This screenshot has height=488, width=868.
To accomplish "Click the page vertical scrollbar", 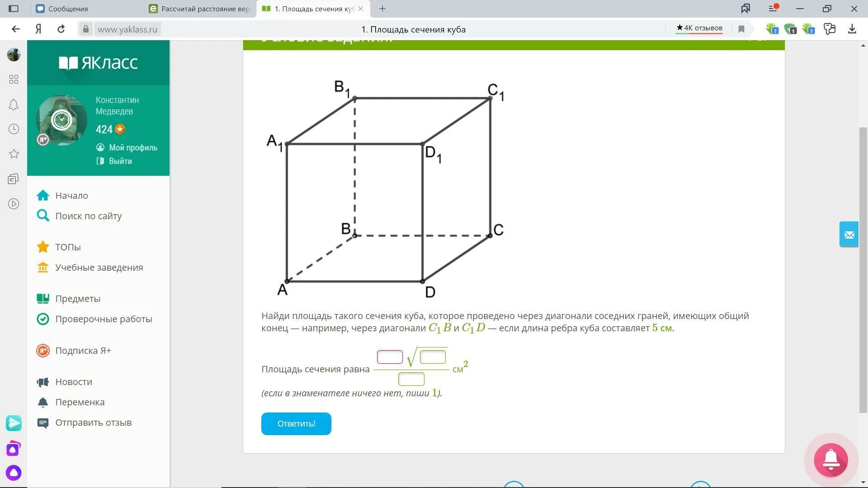I will pyautogui.click(x=863, y=271).
